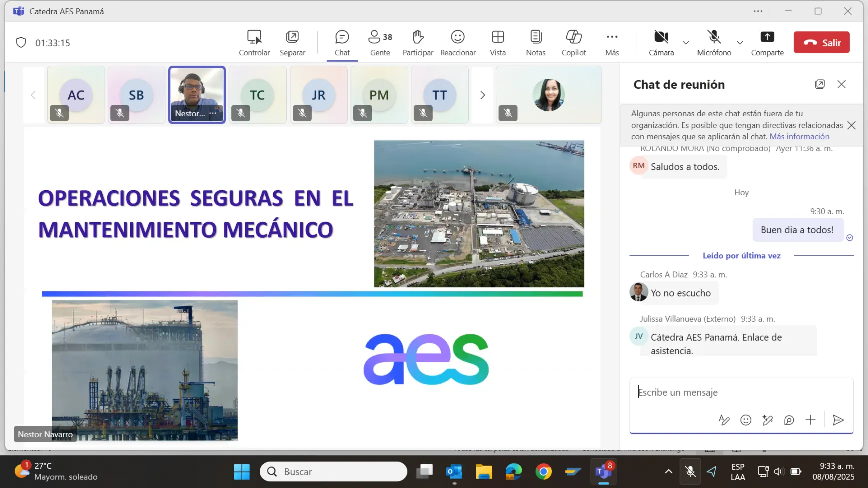Image resolution: width=868 pixels, height=488 pixels.
Task: Open the Vista layout menu
Action: [498, 42]
